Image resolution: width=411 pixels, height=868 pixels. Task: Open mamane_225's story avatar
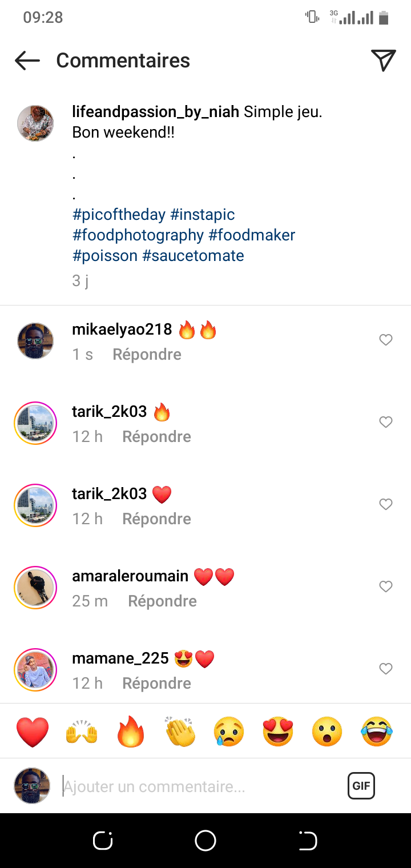point(35,670)
